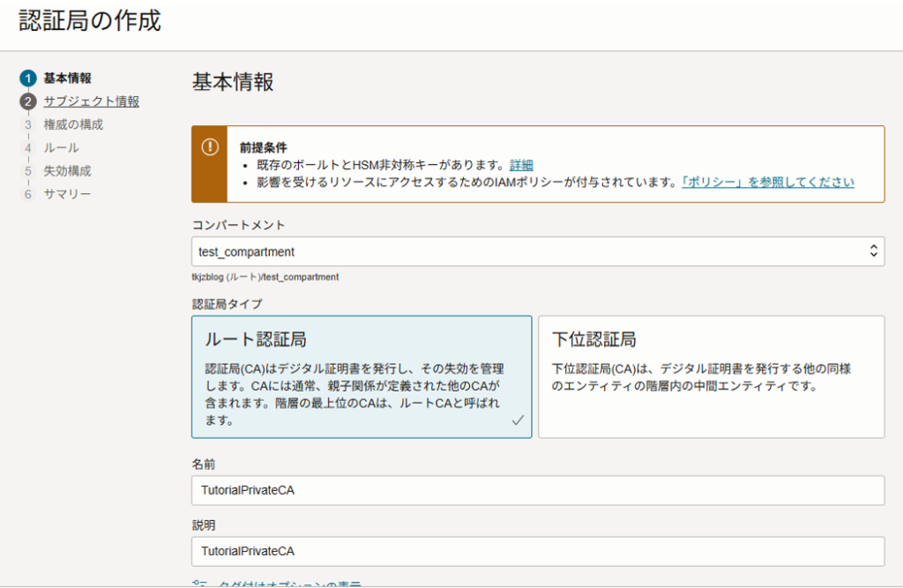
Task: Click the step 6 number marker
Action: tap(28, 194)
